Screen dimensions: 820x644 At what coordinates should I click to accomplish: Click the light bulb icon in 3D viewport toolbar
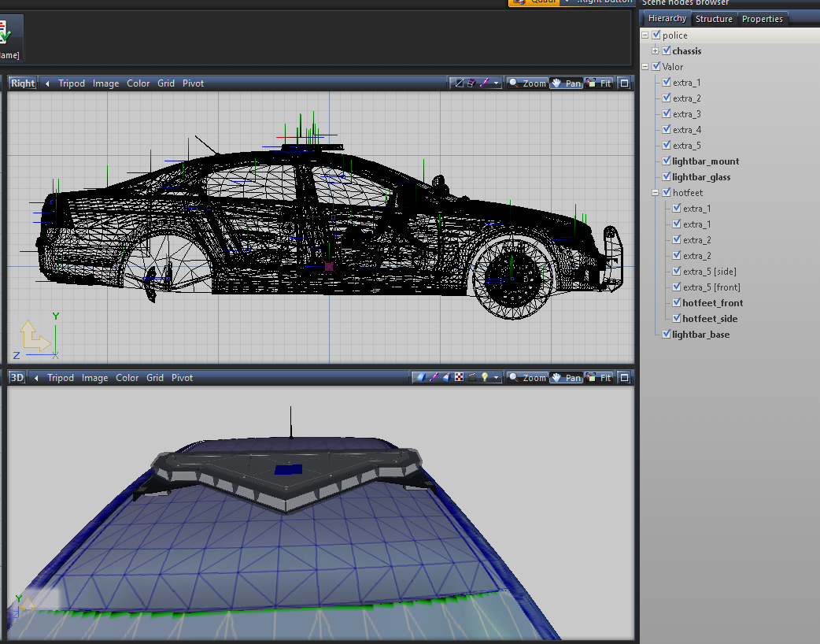(x=485, y=378)
